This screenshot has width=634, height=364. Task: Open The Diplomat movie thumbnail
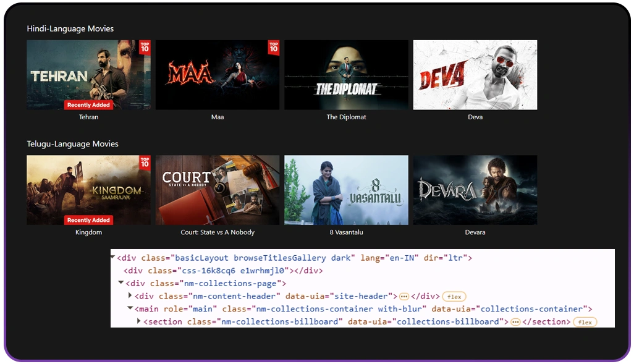(346, 75)
